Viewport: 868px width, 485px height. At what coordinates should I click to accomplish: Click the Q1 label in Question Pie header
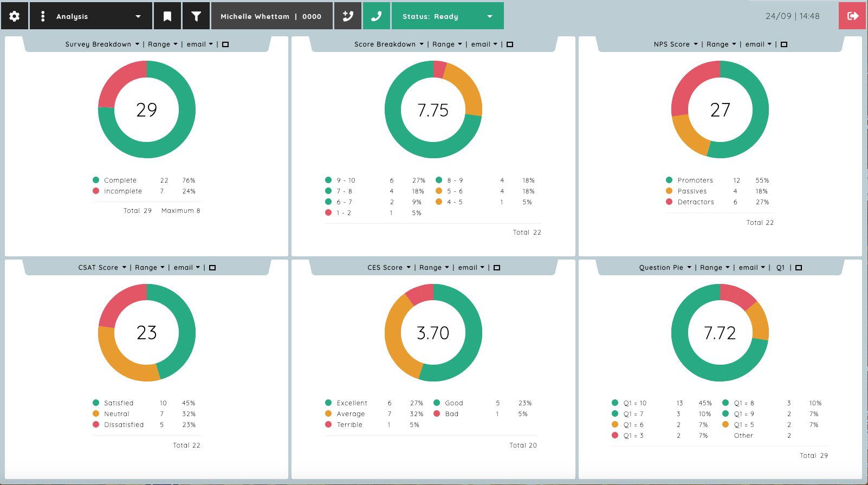click(x=780, y=268)
